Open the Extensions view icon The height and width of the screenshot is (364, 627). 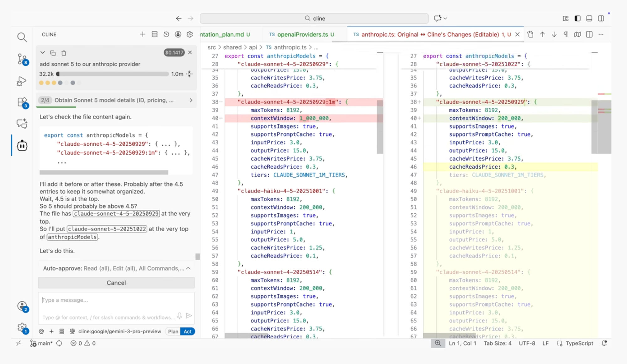tap(22, 102)
